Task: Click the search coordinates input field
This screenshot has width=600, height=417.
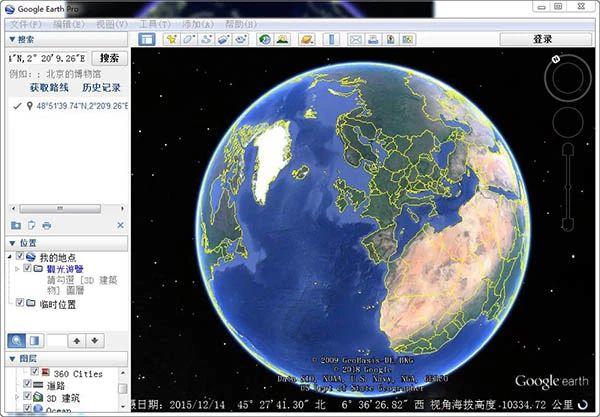Action: pyautogui.click(x=47, y=58)
